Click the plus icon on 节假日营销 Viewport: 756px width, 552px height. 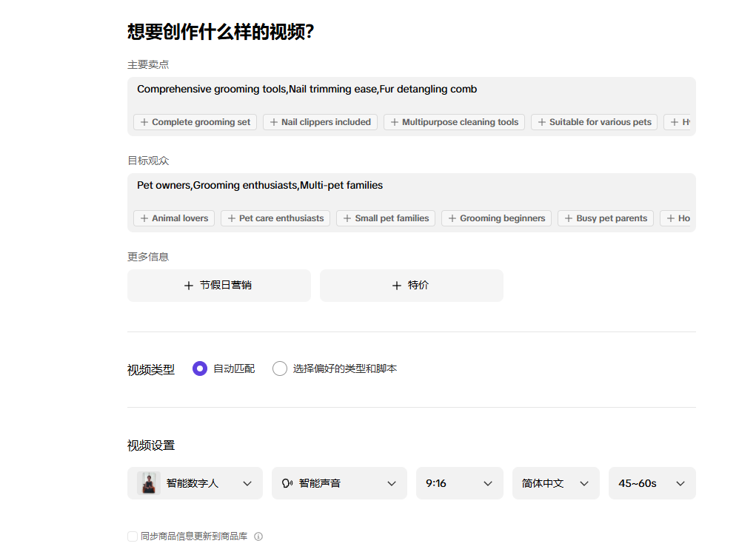[189, 286]
